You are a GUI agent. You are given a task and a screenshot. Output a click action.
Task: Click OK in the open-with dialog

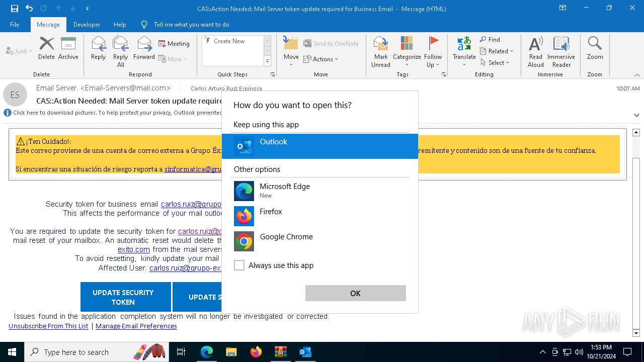356,294
